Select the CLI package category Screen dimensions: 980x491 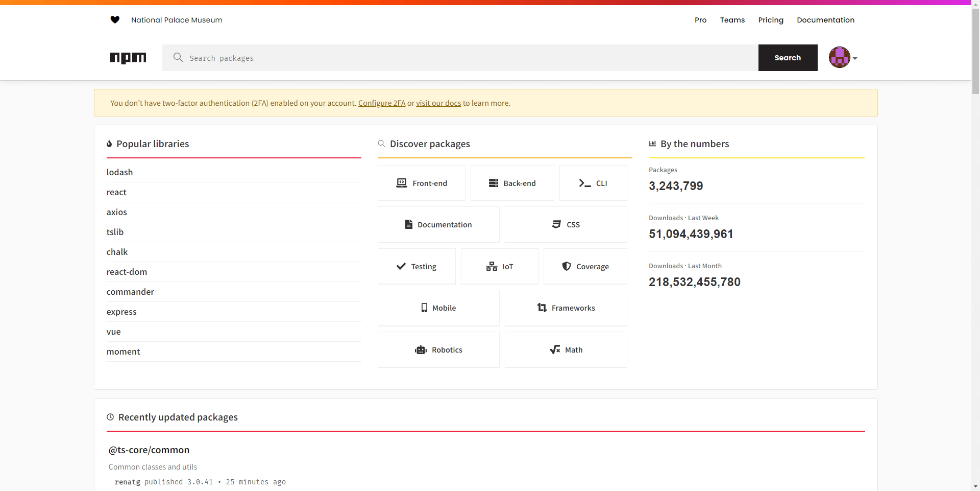point(593,183)
